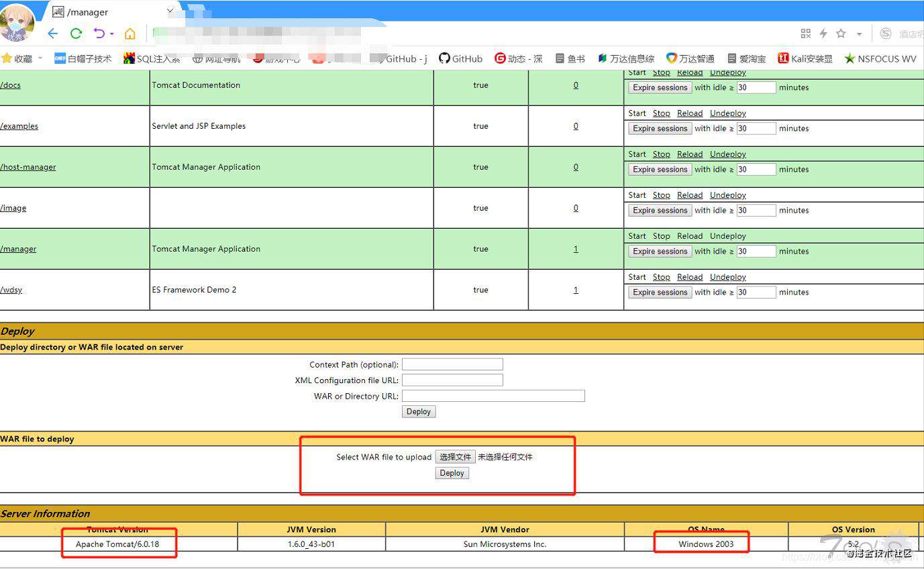Reload the /examples application
This screenshot has height=569, width=924.
(x=690, y=113)
